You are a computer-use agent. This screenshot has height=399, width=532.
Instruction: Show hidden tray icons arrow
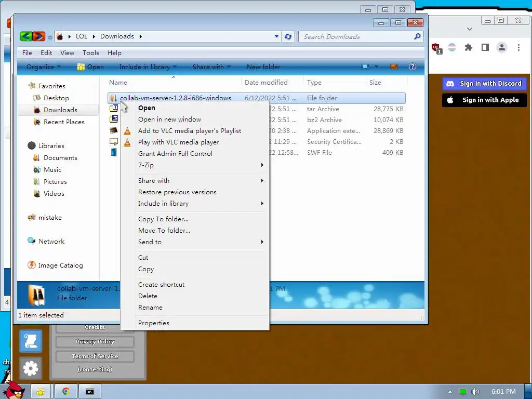click(450, 392)
